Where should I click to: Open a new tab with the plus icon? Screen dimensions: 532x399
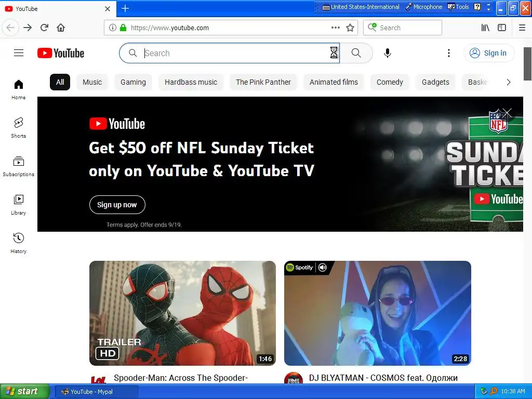(x=125, y=8)
